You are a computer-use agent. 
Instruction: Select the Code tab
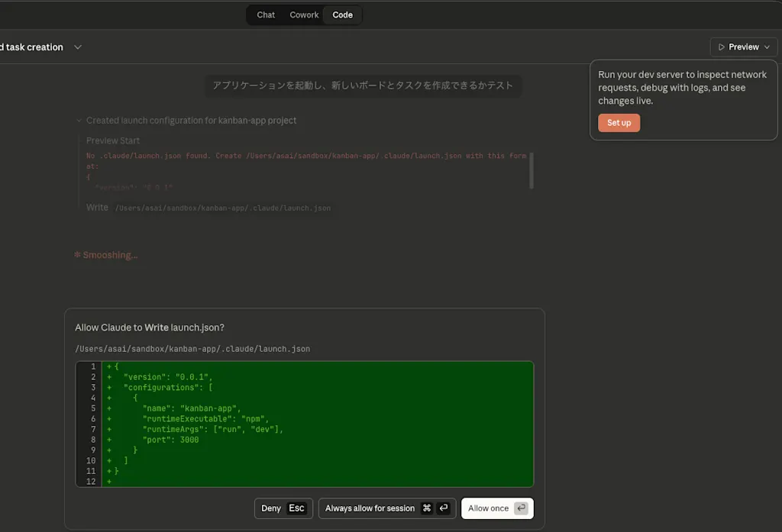[x=342, y=15]
